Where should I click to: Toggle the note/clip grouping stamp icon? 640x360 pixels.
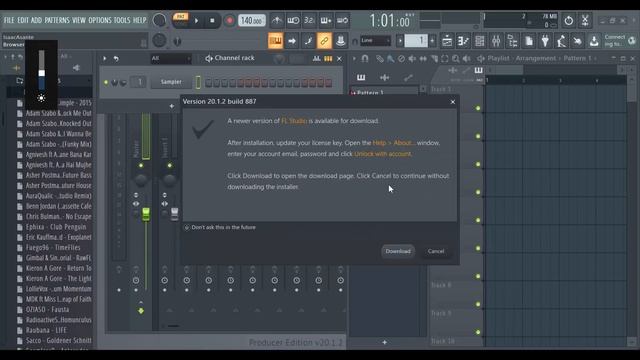[x=340, y=41]
